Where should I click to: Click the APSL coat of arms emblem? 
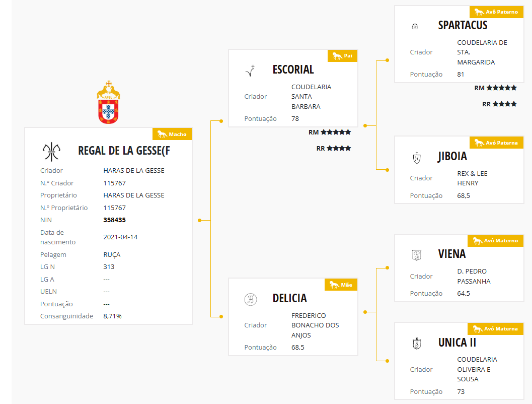pyautogui.click(x=109, y=102)
